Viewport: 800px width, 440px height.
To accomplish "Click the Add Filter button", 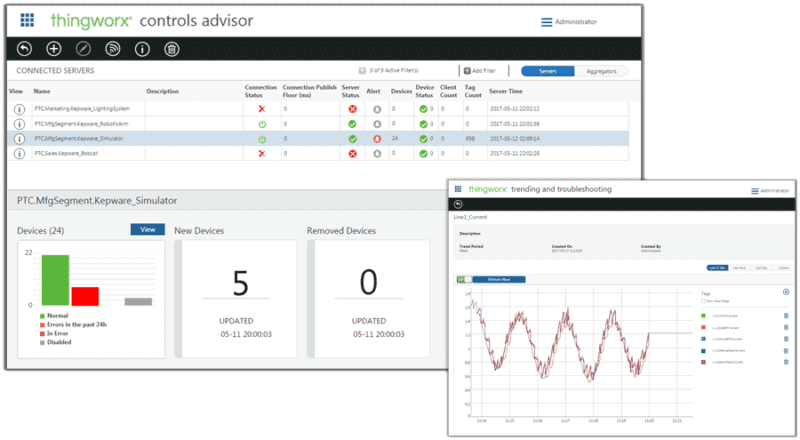I will [480, 70].
